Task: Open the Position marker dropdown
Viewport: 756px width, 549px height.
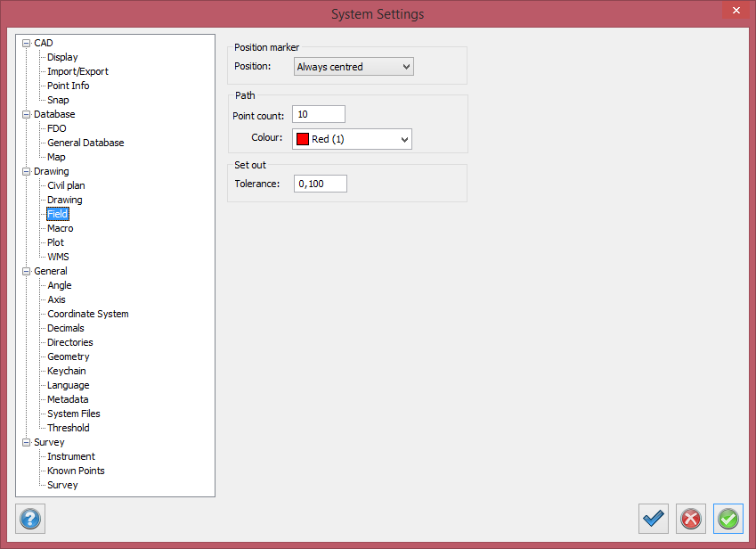Action: point(354,67)
